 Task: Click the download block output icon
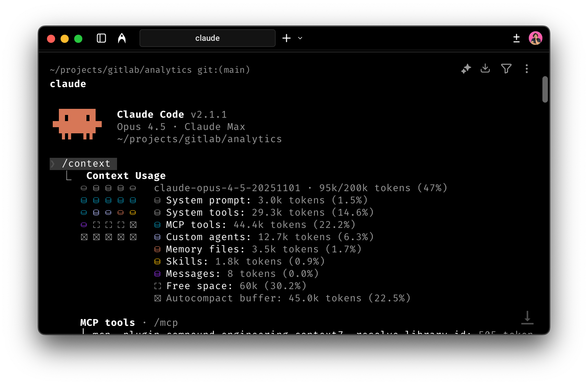coord(485,68)
